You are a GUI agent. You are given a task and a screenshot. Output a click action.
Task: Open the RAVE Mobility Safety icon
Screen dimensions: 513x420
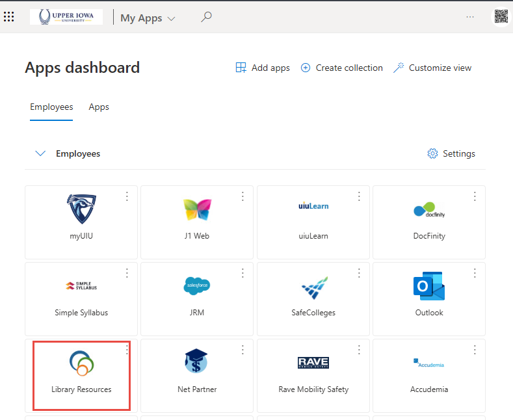pyautogui.click(x=313, y=362)
